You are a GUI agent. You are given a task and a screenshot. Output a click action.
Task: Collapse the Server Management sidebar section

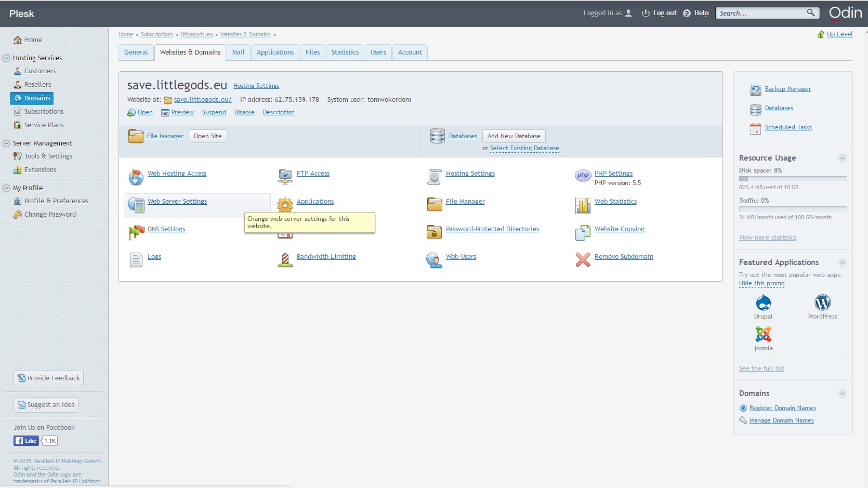click(6, 143)
